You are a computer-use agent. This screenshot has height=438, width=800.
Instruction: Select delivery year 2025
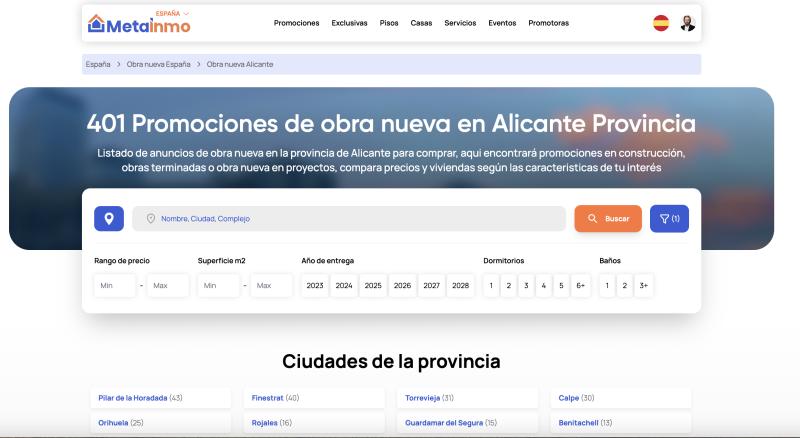[373, 285]
